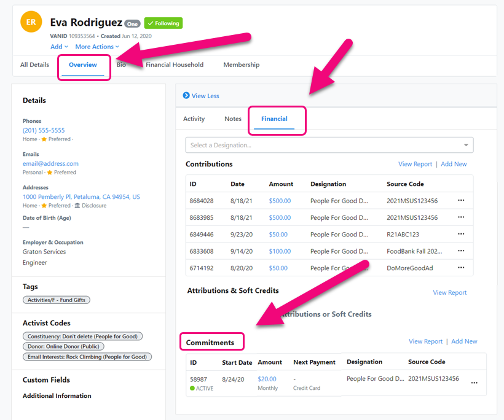The width and height of the screenshot is (504, 420).
Task: Click the 'One' badge next to name
Action: pos(132,24)
